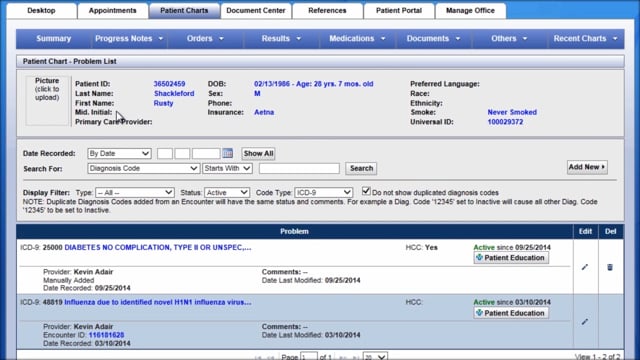
Task: Open the 'Starts With' match dropdown
Action: point(227,168)
